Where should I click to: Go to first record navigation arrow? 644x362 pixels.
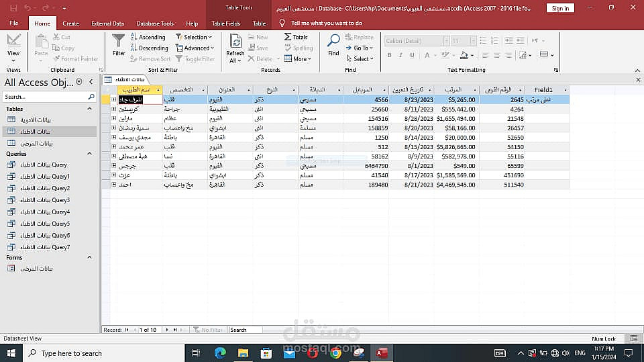[127, 330]
